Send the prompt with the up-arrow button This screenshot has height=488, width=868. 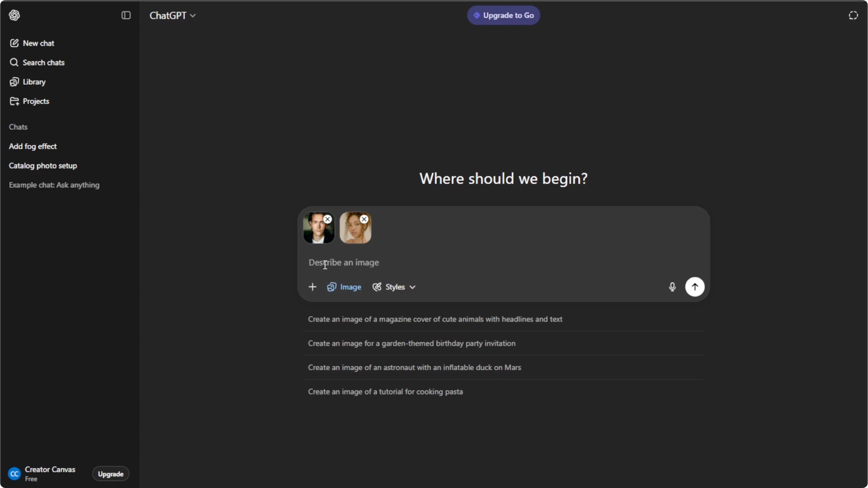coord(695,287)
